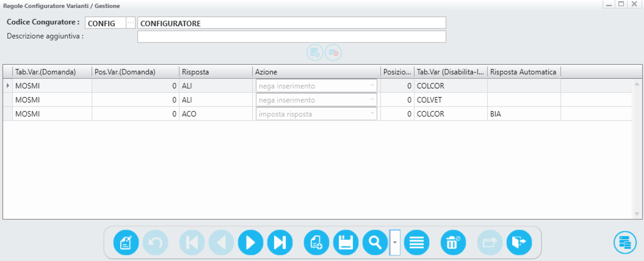Go to the previous record

pyautogui.click(x=222, y=243)
